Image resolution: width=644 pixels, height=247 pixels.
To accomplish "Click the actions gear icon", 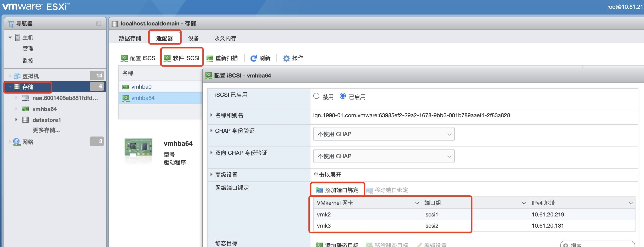I will point(286,58).
